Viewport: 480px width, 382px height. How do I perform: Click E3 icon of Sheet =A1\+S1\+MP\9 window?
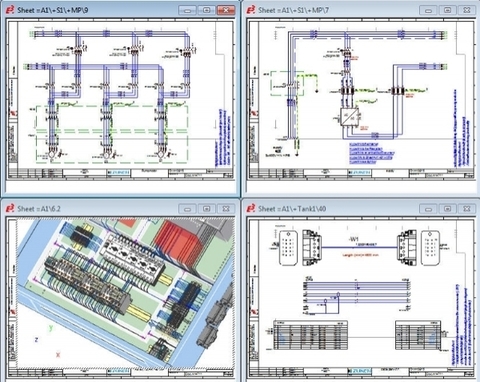click(x=10, y=10)
